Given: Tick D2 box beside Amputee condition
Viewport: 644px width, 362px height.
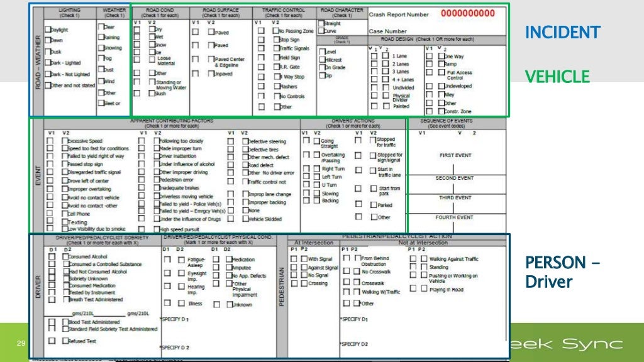Looking at the screenshot, I should 229,267.
